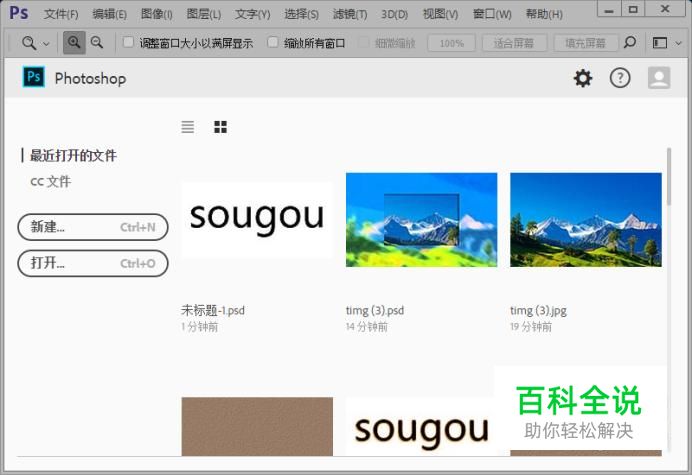Click the 100% zoom button

[x=451, y=43]
